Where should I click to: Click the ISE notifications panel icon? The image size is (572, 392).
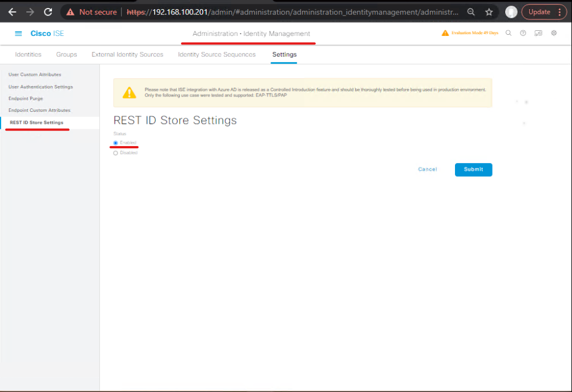538,33
